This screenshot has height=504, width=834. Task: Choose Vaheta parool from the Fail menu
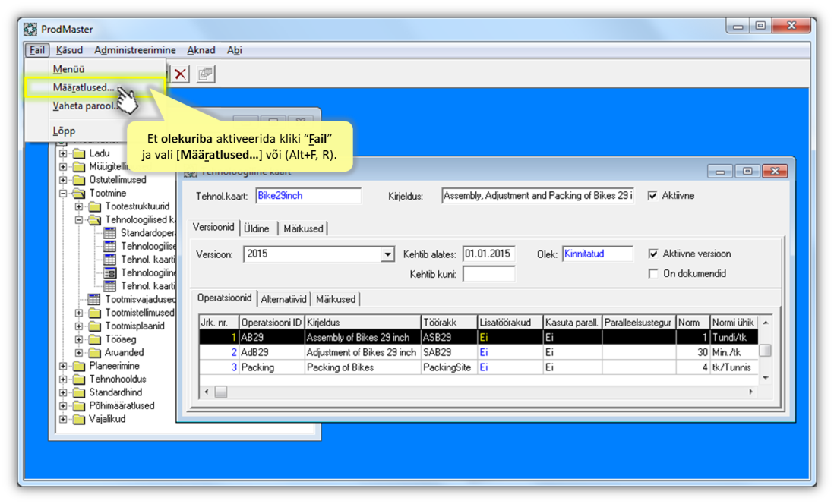point(95,106)
